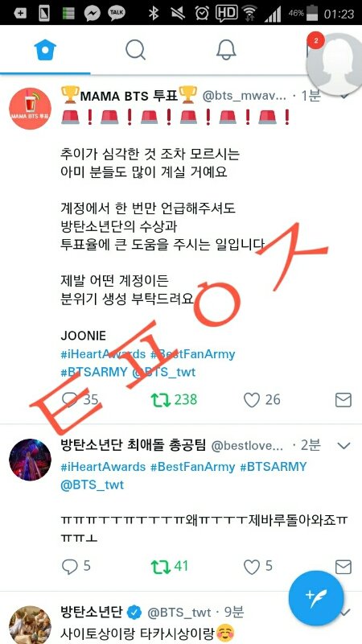Open the @BTS_twt mention in second tweet
Image resolution: width=362 pixels, height=644 pixels.
(92, 485)
